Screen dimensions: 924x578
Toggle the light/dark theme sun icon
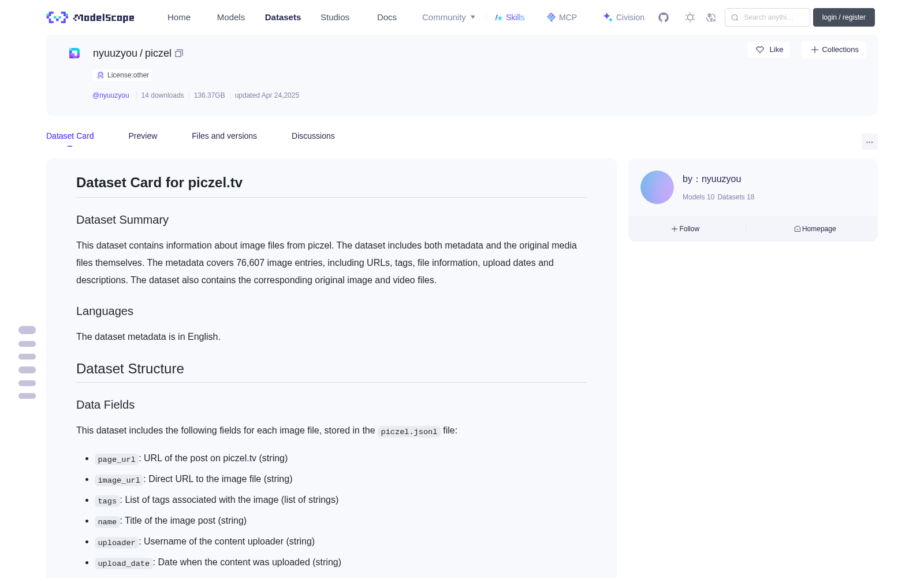point(690,17)
